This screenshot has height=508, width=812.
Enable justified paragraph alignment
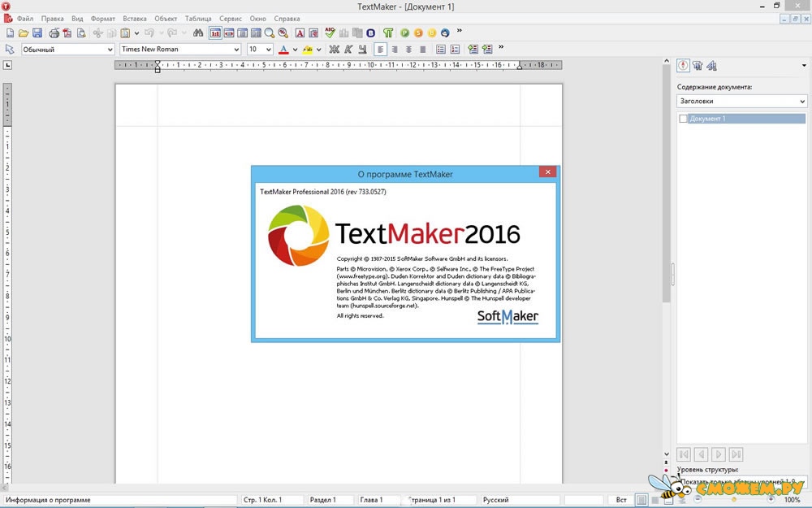point(422,50)
